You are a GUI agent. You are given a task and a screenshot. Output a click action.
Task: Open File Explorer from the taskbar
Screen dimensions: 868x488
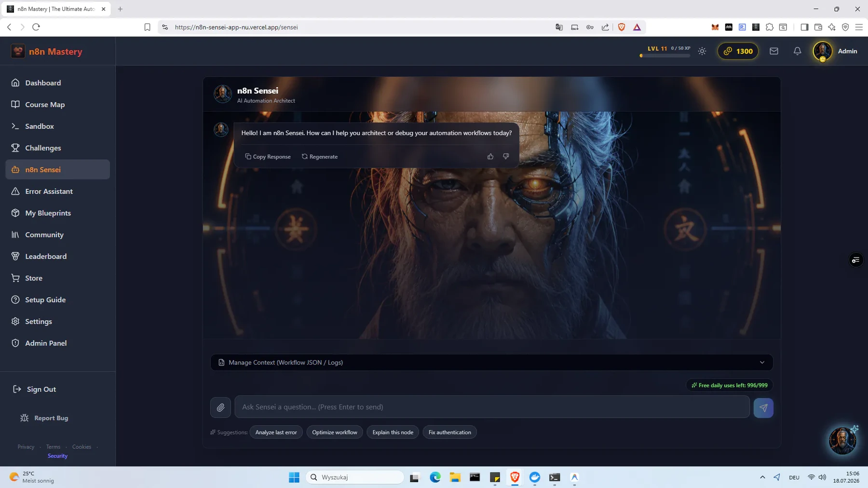coord(455,477)
